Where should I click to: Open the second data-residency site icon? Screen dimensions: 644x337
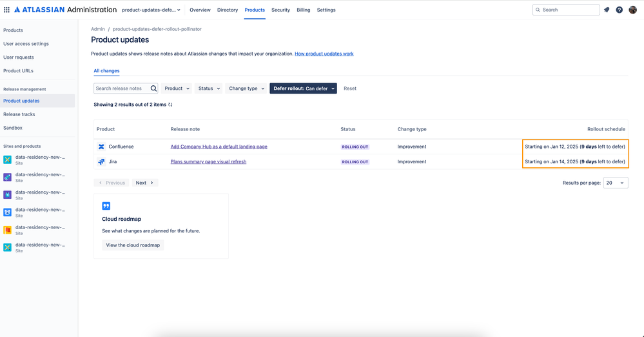click(7, 178)
